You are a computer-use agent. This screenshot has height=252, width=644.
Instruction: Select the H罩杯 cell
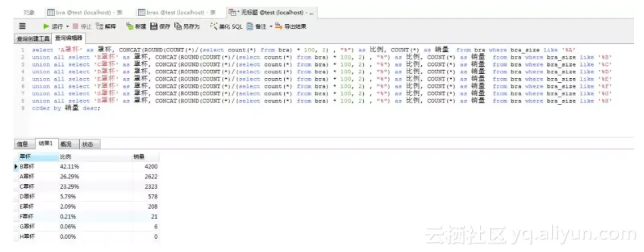pyautogui.click(x=38, y=237)
